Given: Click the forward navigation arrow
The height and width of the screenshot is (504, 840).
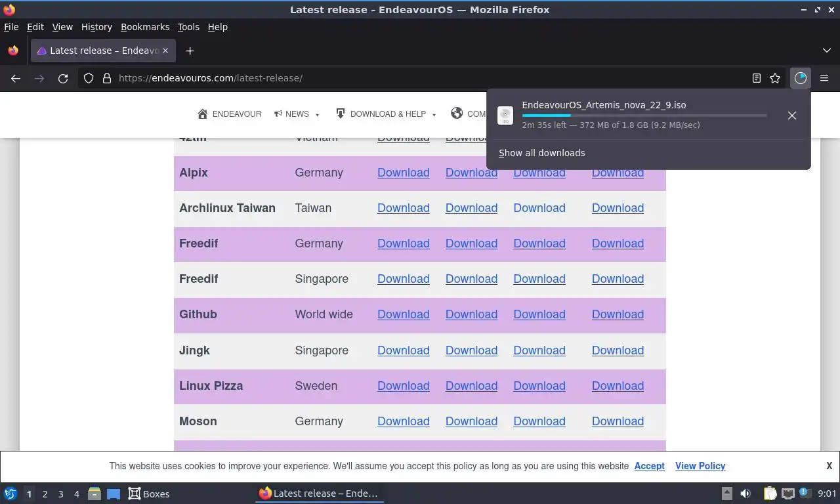Looking at the screenshot, I should [x=39, y=78].
